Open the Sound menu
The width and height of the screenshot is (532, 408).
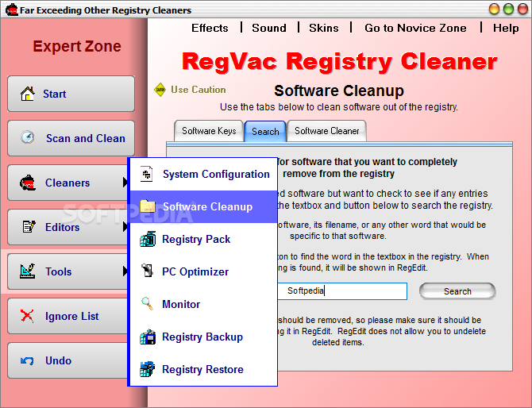(269, 28)
